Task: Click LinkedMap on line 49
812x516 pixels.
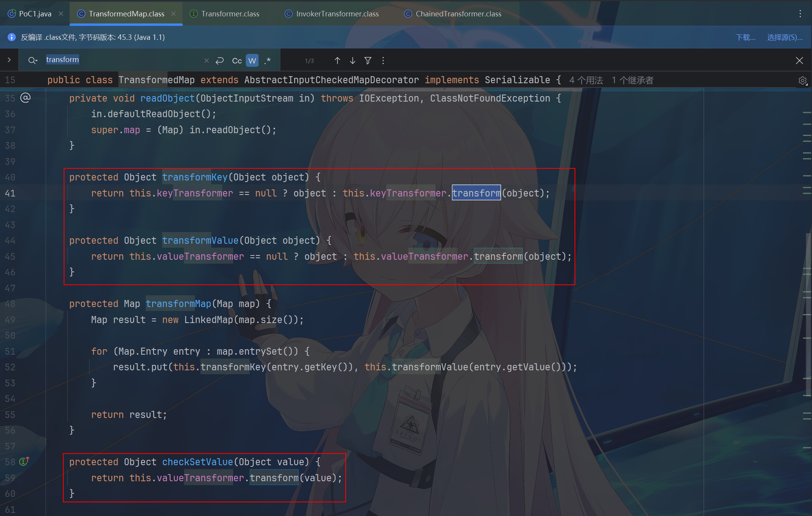Action: (209, 320)
